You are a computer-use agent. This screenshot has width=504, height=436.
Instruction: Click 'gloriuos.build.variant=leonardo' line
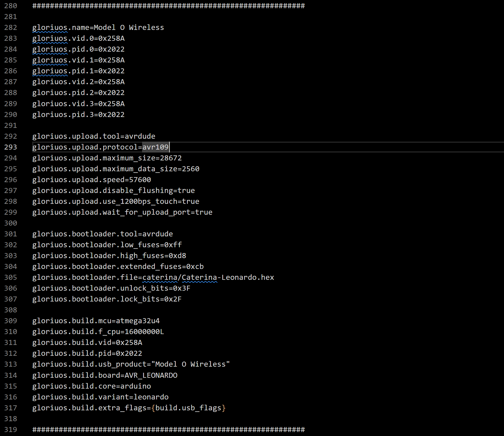coord(100,397)
